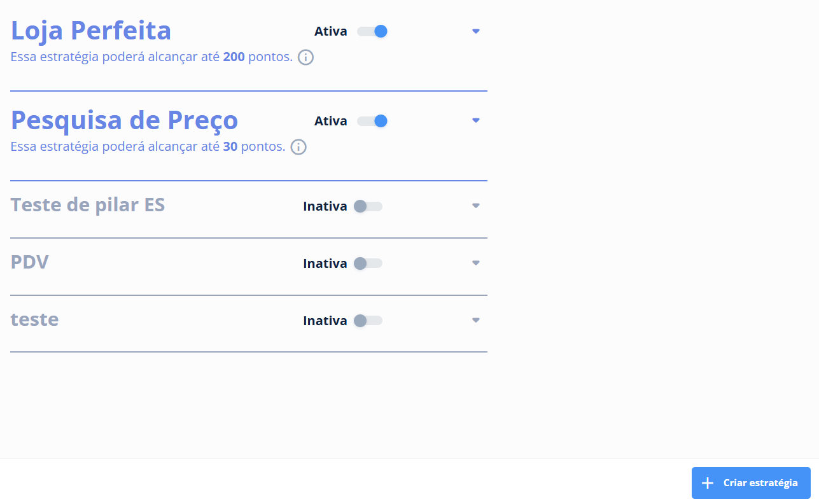Click plus icon in Criar estratégia button
The height and width of the screenshot is (504, 819).
tap(707, 483)
